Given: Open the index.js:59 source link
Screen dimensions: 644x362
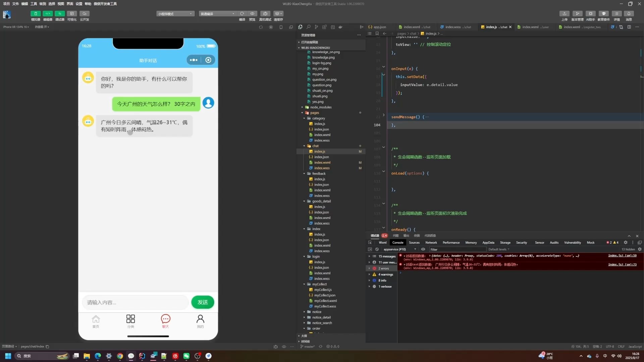Looking at the screenshot, I should [622, 255].
